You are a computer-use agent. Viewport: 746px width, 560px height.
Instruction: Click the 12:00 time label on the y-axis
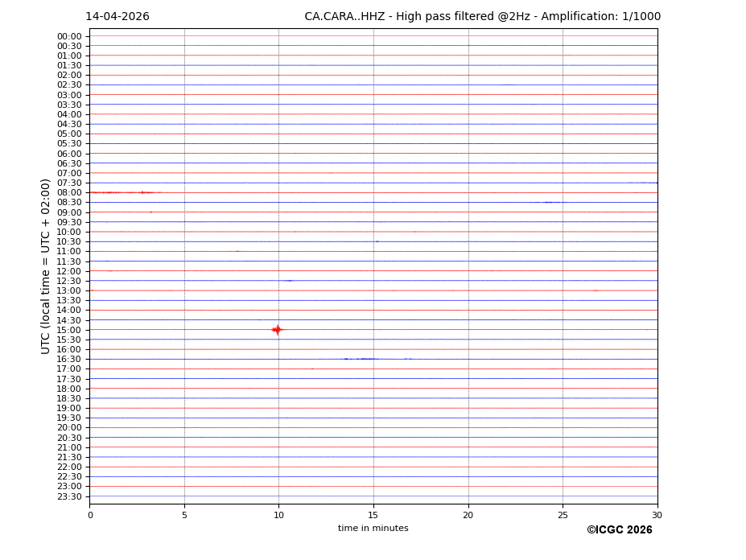[69, 271]
